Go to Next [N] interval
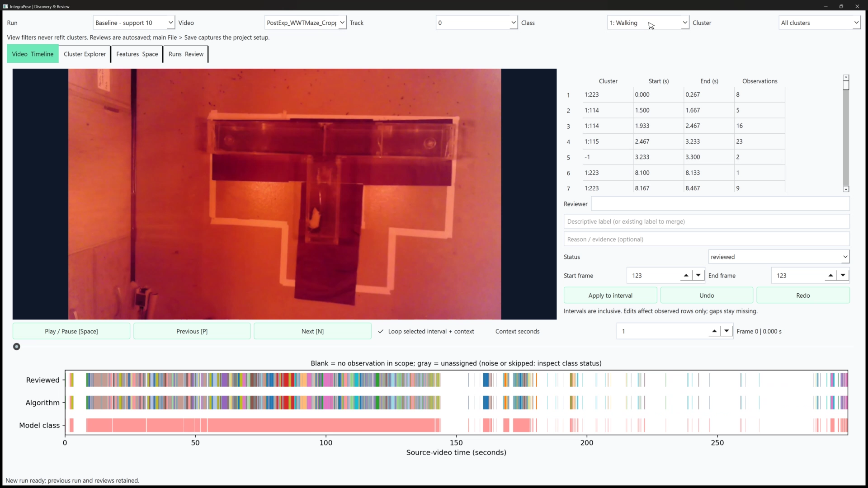 [x=312, y=331]
